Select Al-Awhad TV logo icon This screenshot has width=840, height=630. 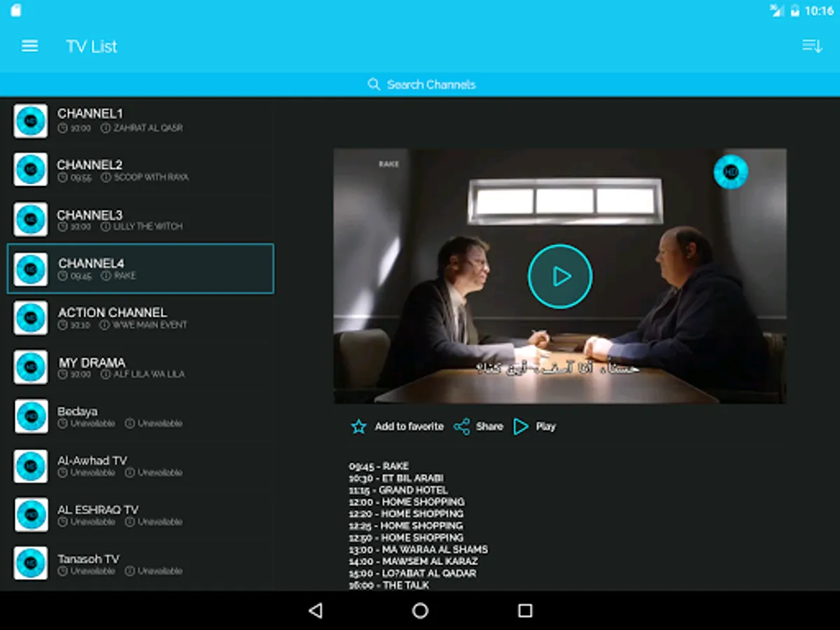(x=31, y=466)
